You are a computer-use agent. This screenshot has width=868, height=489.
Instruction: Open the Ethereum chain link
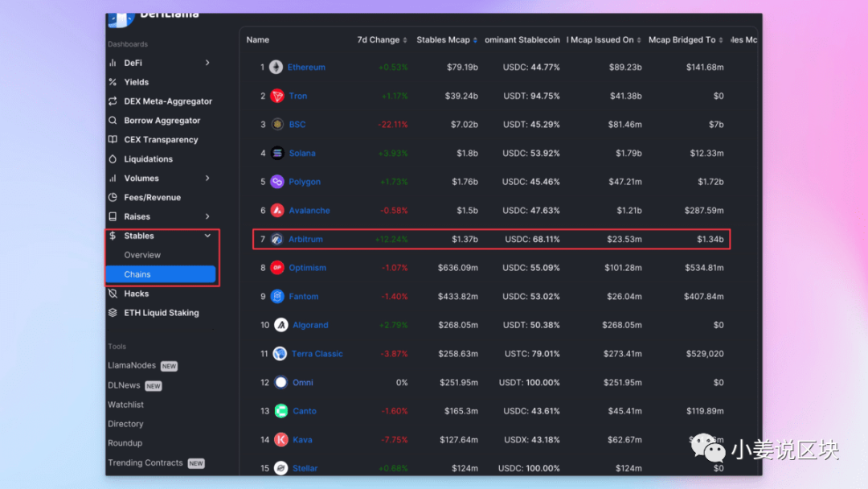point(306,67)
